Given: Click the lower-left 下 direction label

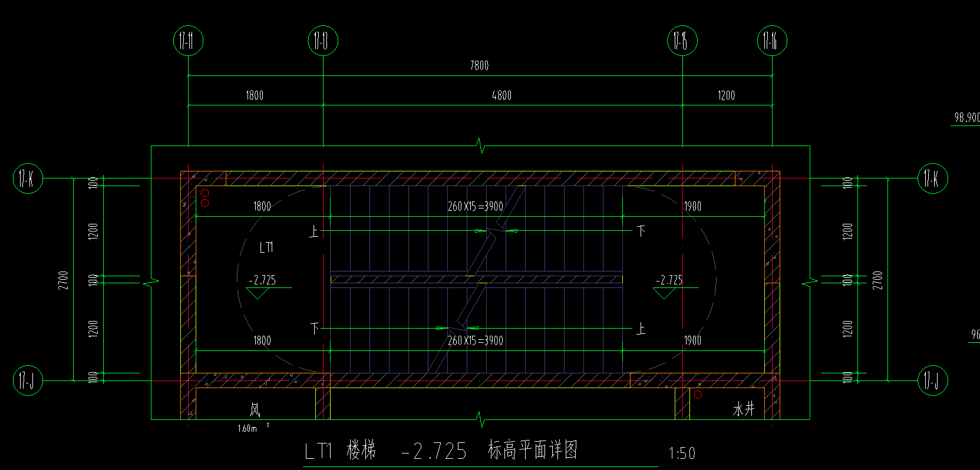Looking at the screenshot, I should tap(315, 328).
